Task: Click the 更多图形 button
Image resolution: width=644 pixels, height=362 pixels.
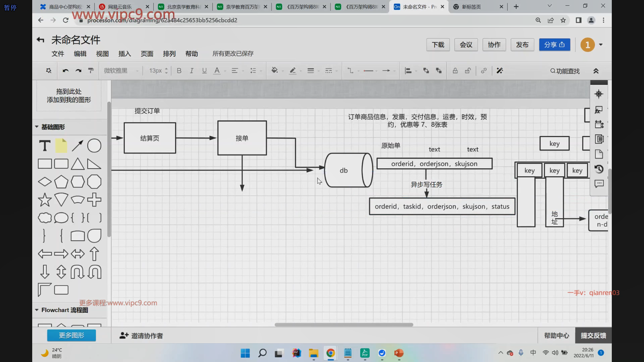Action: click(71, 335)
